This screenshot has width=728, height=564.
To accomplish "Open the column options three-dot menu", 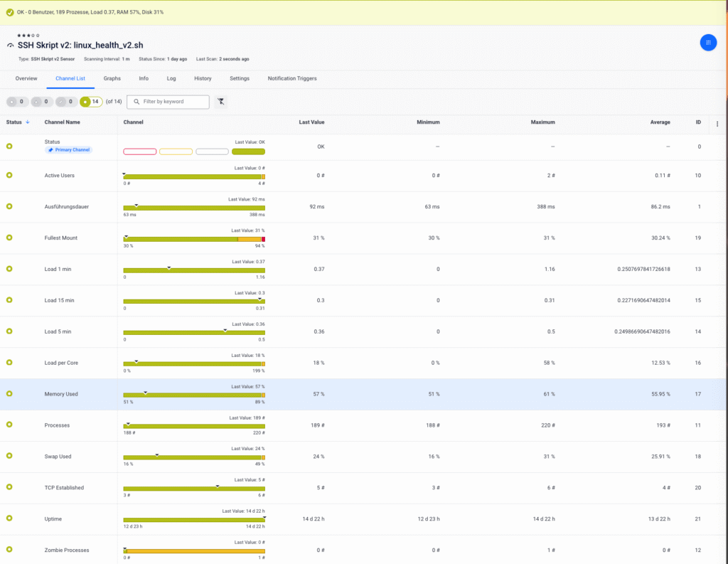I will pyautogui.click(x=717, y=124).
